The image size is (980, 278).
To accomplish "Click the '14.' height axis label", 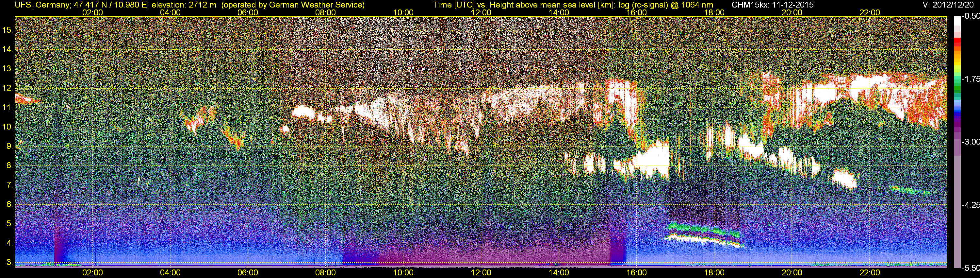I will [7, 49].
